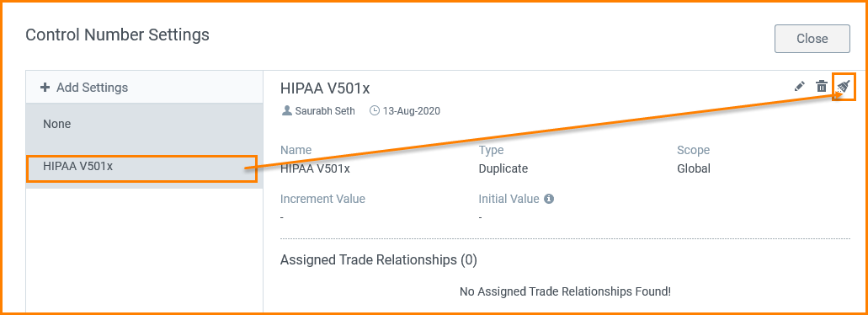Click the Saurabh Seth author name
The image size is (868, 315).
pyautogui.click(x=326, y=110)
